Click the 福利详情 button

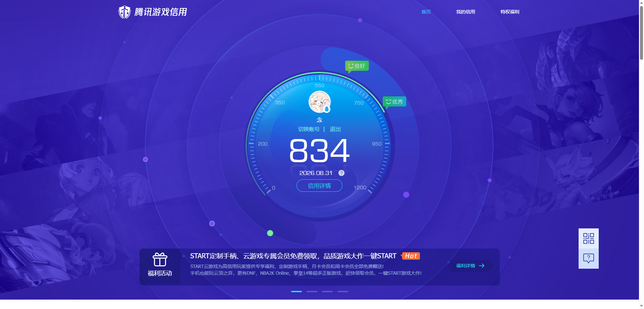pyautogui.click(x=471, y=266)
